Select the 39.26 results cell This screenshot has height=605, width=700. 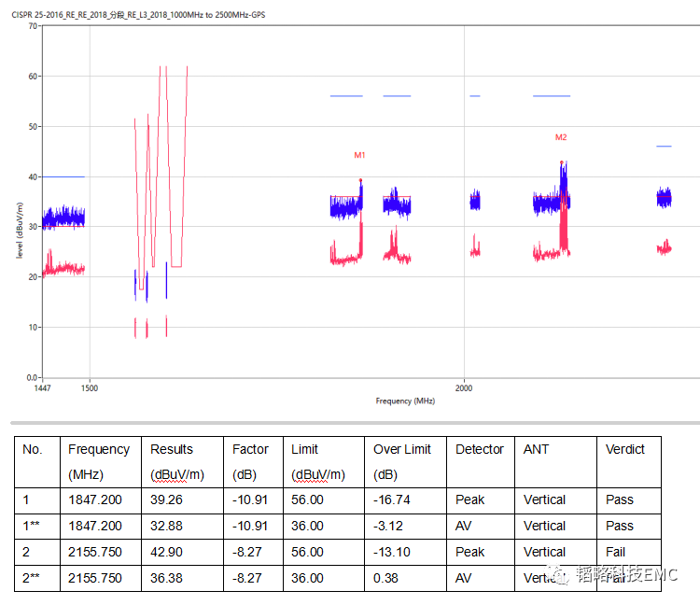click(168, 499)
